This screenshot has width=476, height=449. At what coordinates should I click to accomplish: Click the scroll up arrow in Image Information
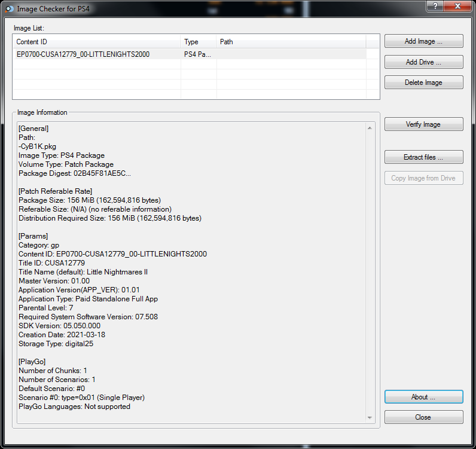coord(370,128)
